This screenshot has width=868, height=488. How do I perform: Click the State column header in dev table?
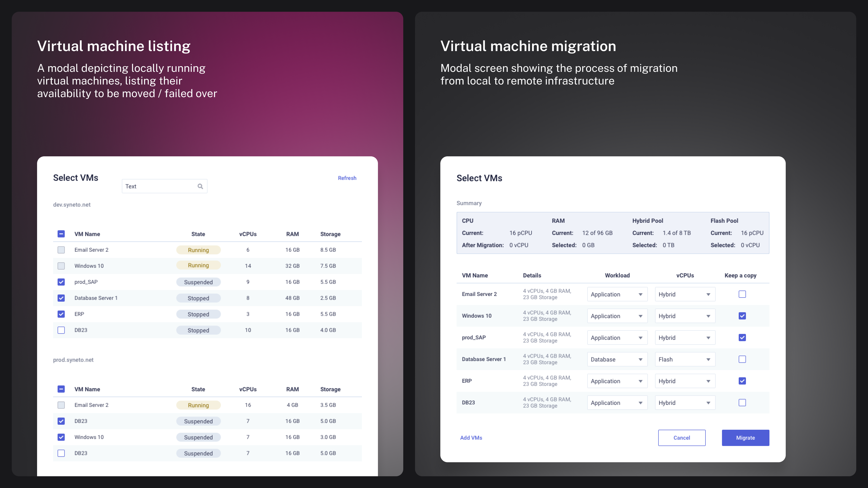[x=198, y=234]
